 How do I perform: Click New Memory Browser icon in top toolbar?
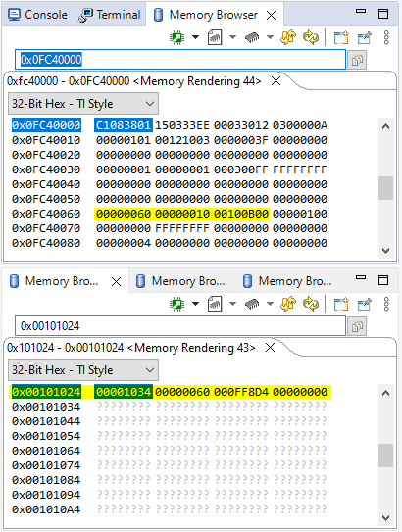341,37
